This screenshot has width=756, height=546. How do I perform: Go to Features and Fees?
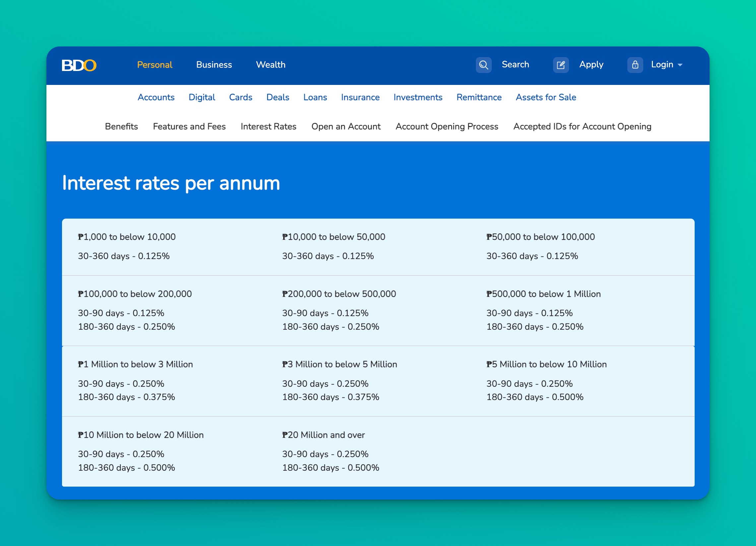(x=189, y=126)
